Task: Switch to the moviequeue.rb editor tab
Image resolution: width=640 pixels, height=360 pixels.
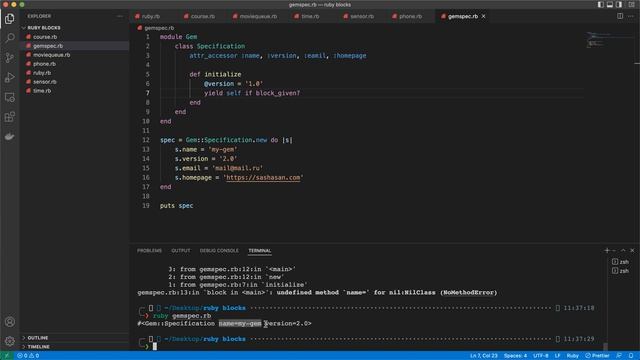Action: pyautogui.click(x=255, y=16)
